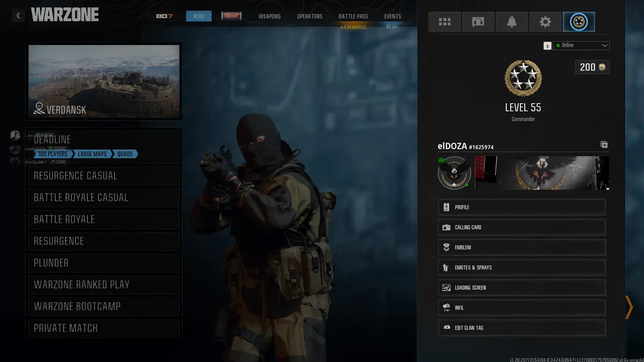This screenshot has height=362, width=644.
Task: Open the grid apps menu icon
Action: (x=445, y=22)
